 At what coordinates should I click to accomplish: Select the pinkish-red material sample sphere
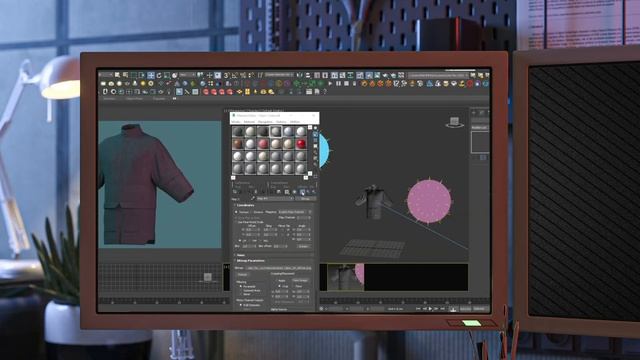pos(263,144)
